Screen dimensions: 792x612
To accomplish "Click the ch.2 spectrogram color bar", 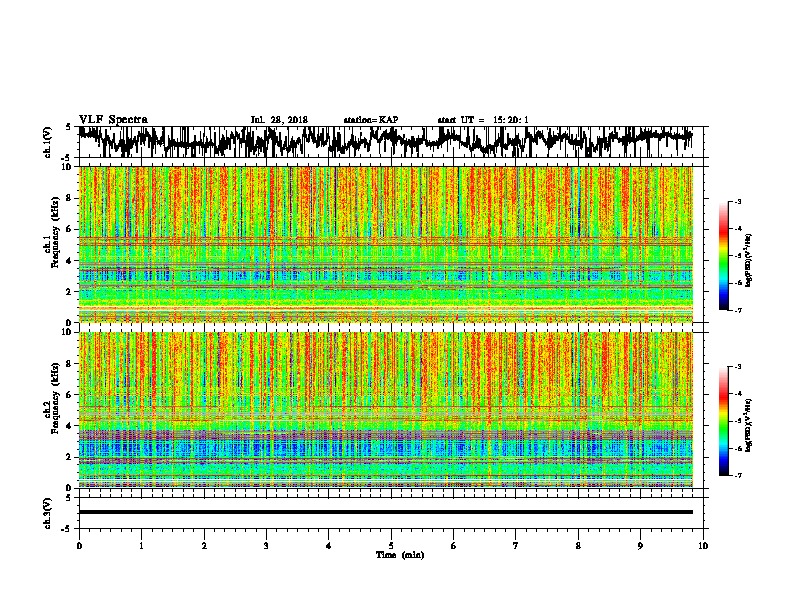I will (x=724, y=421).
